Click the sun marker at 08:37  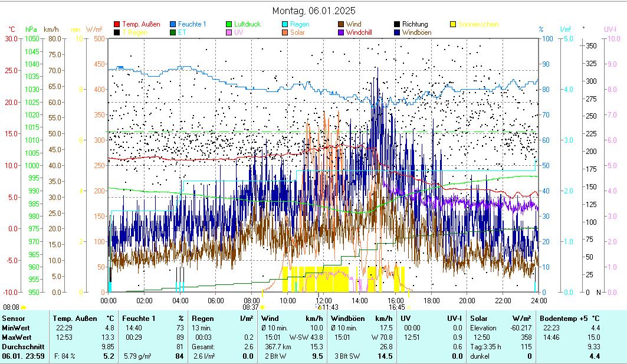[262, 307]
